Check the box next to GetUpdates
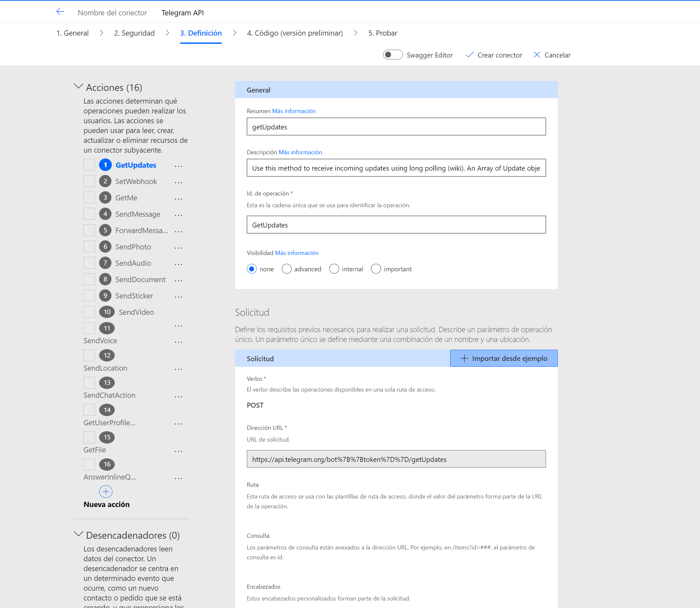Screen dimensions: 700x608 click(89, 165)
